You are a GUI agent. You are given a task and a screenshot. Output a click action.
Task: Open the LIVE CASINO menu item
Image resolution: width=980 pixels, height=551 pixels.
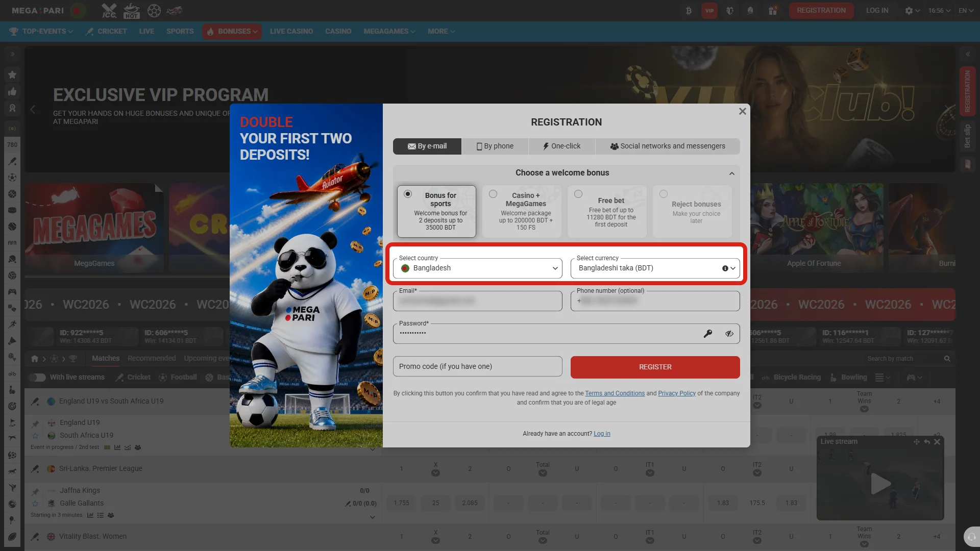[x=291, y=31]
